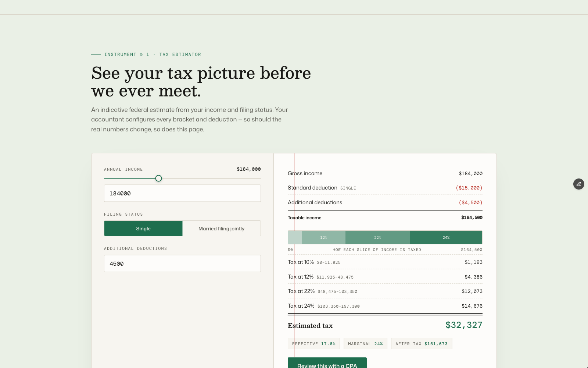Click the After Tax $151,673 chip
This screenshot has width=588, height=368.
coord(422,344)
